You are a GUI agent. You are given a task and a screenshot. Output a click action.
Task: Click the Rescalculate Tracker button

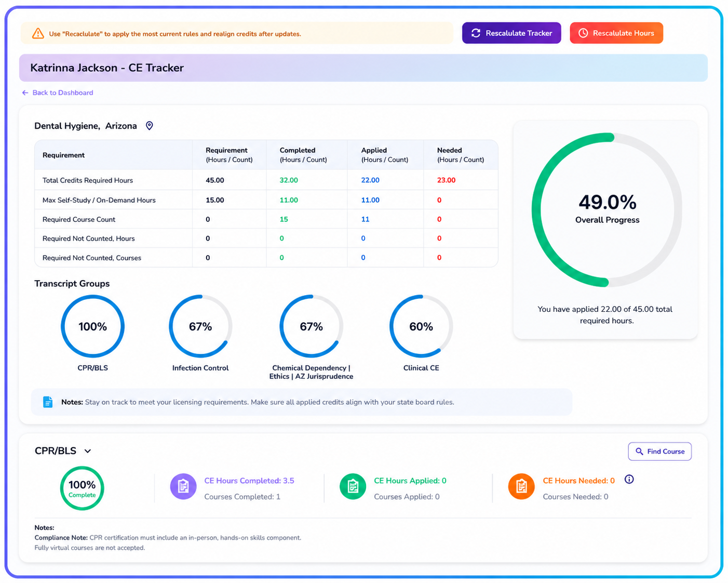pos(511,33)
